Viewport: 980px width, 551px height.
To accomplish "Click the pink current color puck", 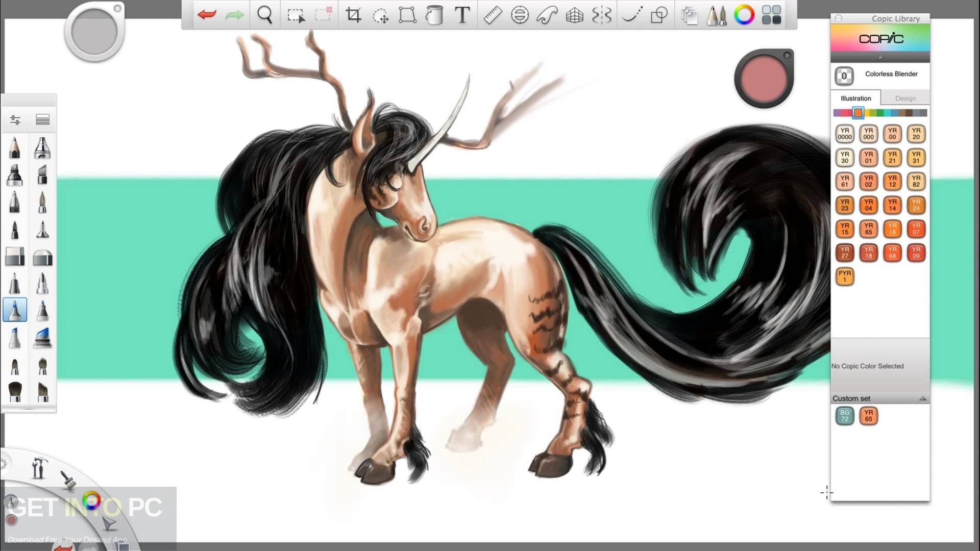I will pyautogui.click(x=764, y=78).
